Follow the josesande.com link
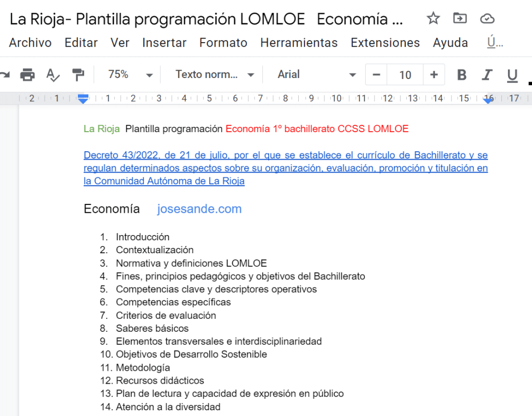 (199, 209)
